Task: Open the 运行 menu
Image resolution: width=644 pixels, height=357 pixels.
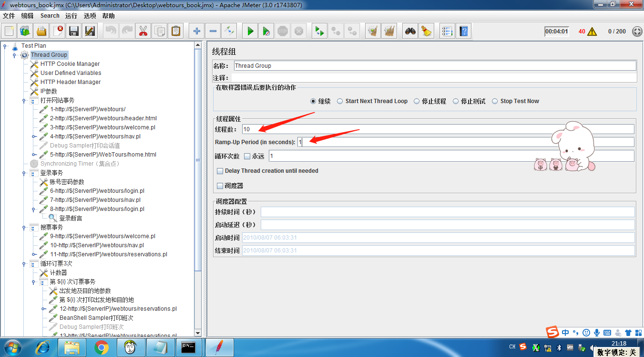Action: [71, 16]
